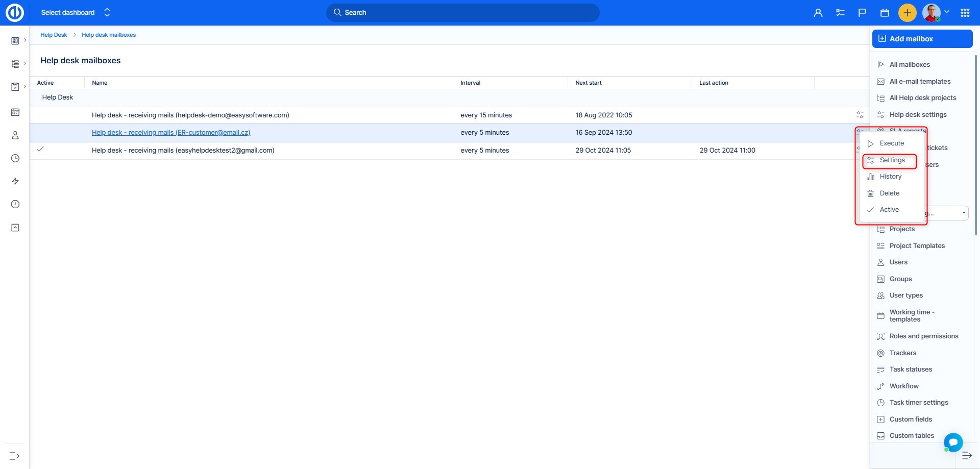The width and height of the screenshot is (980, 469).
Task: Click the exclamation alert sidebar icon
Action: [x=15, y=204]
